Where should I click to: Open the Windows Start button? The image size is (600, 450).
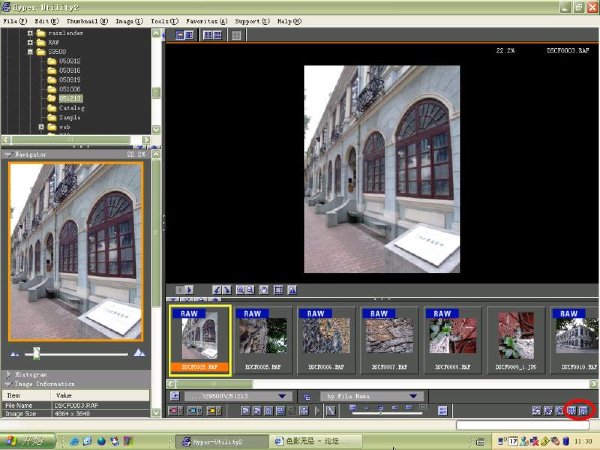(28, 441)
